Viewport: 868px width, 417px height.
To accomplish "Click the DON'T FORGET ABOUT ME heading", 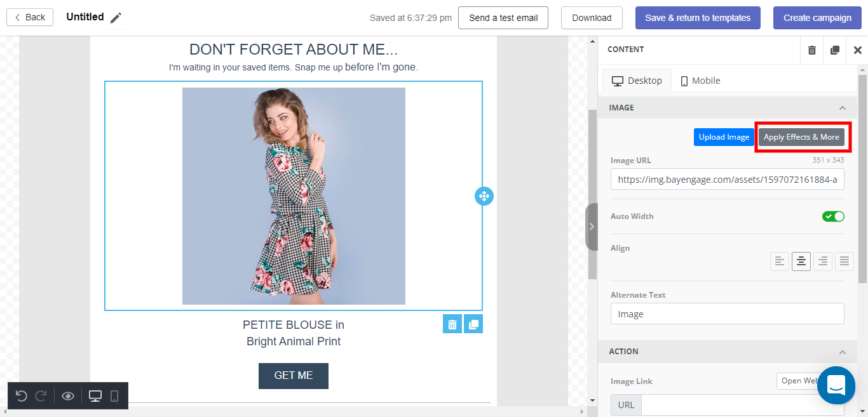I will [294, 50].
